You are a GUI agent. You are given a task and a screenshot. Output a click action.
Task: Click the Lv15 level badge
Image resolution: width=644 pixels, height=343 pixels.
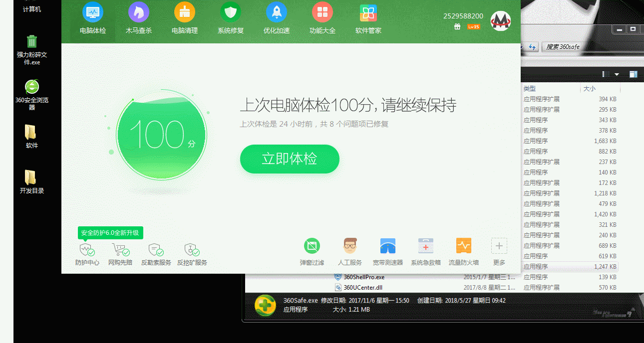pos(473,27)
